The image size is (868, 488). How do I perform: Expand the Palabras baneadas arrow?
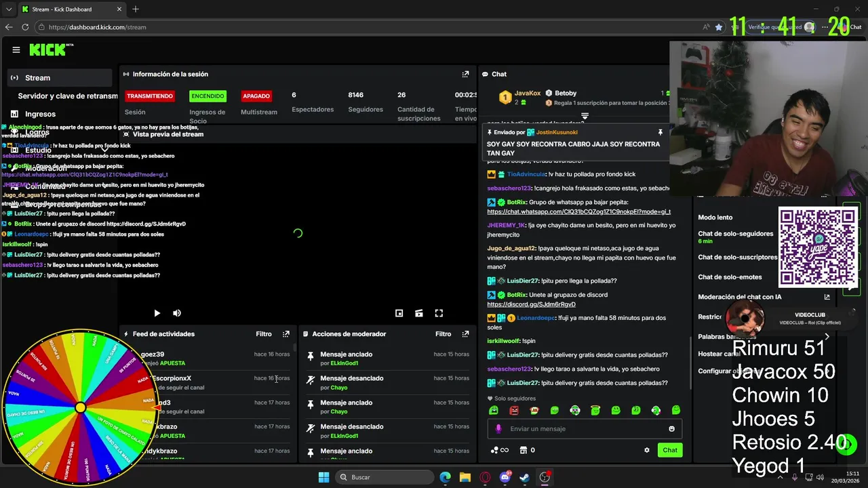827,336
